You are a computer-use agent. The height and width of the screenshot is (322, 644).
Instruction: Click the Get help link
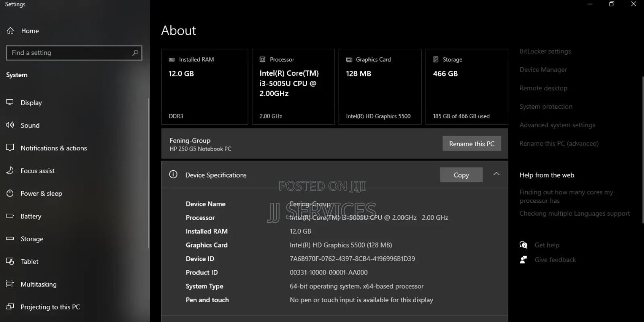(547, 245)
